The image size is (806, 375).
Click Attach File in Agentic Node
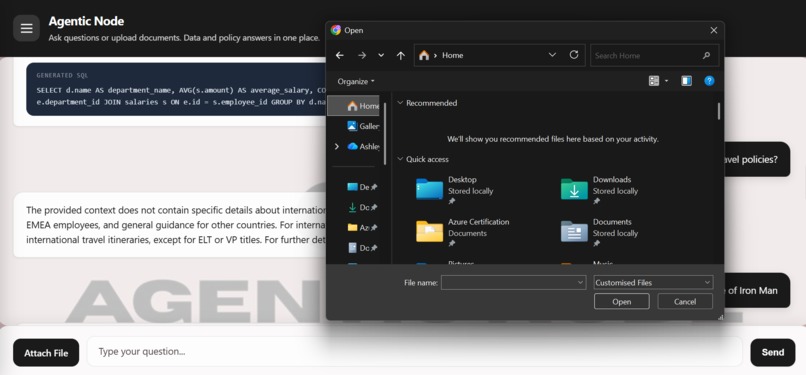pyautogui.click(x=46, y=353)
